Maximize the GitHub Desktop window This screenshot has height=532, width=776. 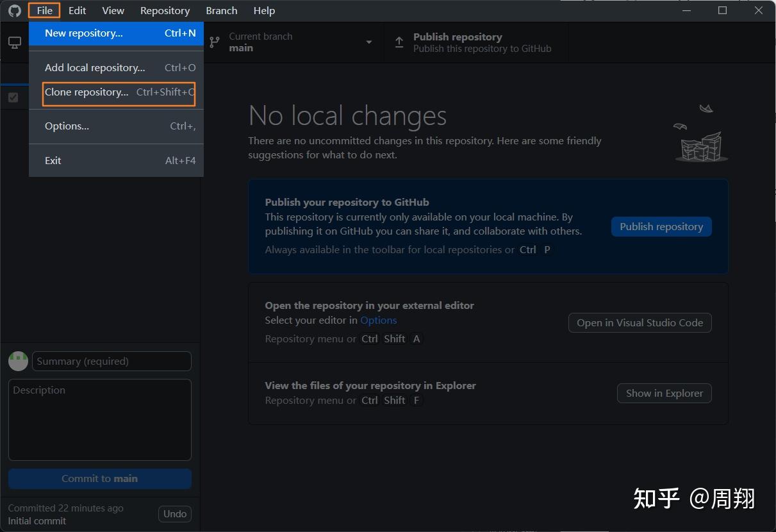point(722,10)
